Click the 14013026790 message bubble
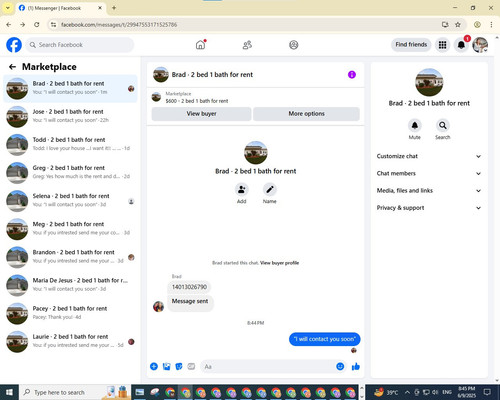This screenshot has width=500, height=400. (189, 287)
